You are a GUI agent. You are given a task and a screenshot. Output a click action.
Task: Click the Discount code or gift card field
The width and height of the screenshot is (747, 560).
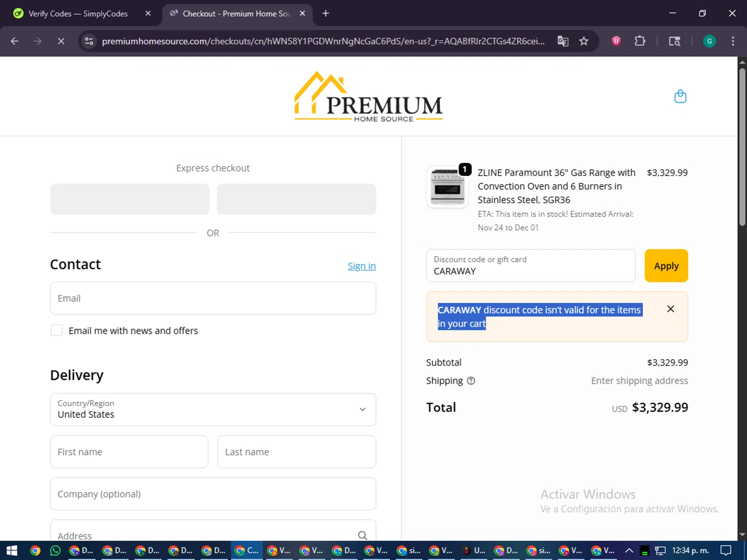coord(531,266)
